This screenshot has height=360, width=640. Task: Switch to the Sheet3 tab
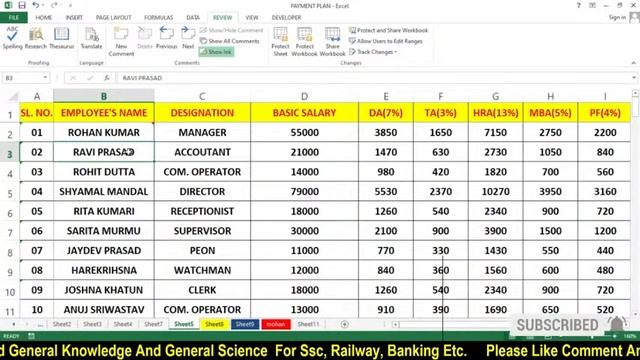92,324
